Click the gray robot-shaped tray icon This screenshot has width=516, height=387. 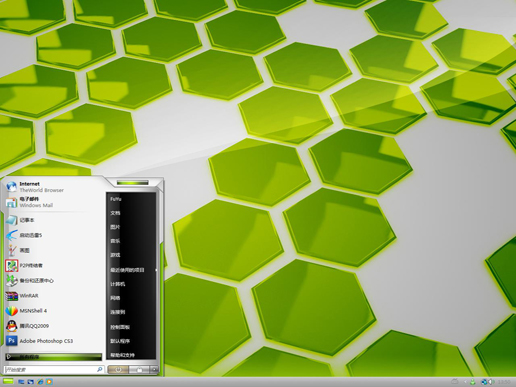click(x=455, y=381)
